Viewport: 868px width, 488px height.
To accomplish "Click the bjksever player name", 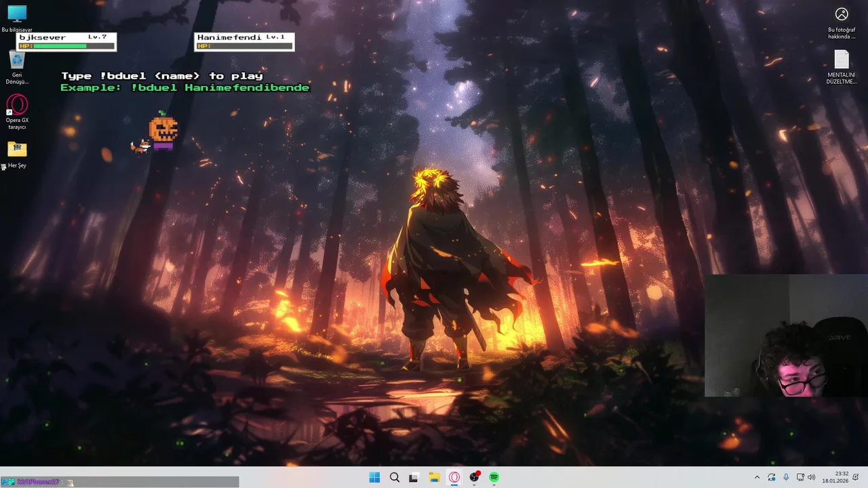I will 43,37.
